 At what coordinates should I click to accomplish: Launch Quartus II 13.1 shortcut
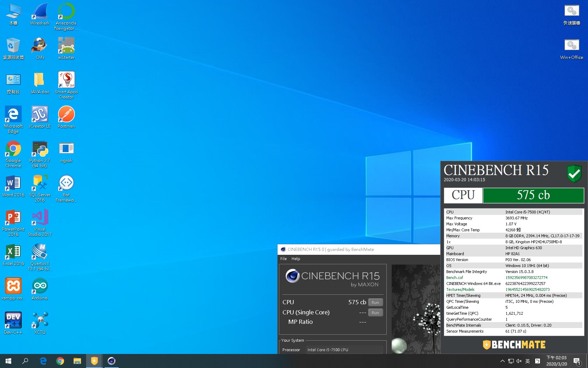coord(40,257)
